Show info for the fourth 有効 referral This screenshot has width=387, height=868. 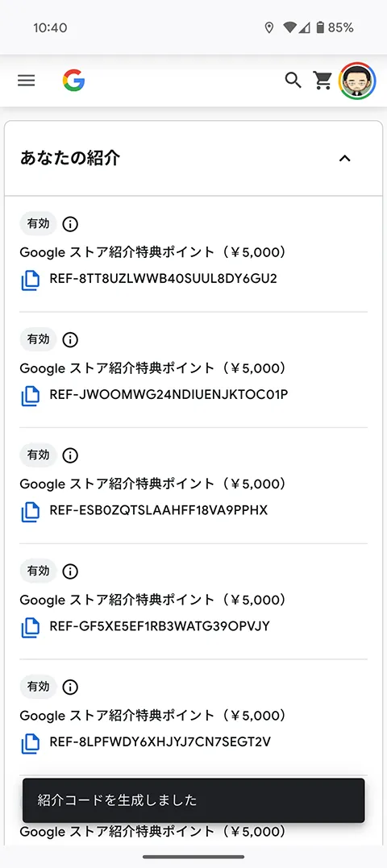click(70, 571)
